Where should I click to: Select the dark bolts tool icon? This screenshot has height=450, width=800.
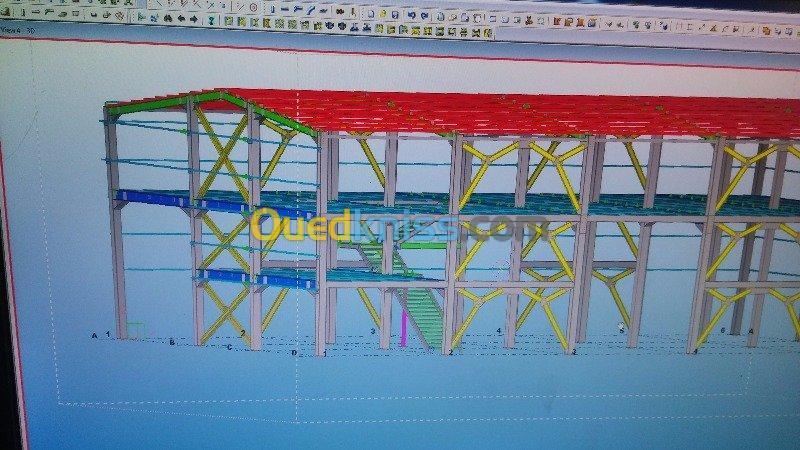coord(340,11)
